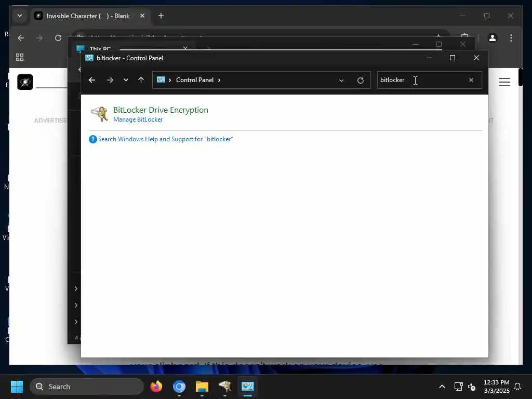This screenshot has width=532, height=399.
Task: Open recent locations dropdown in Control Panel
Action: [x=126, y=80]
